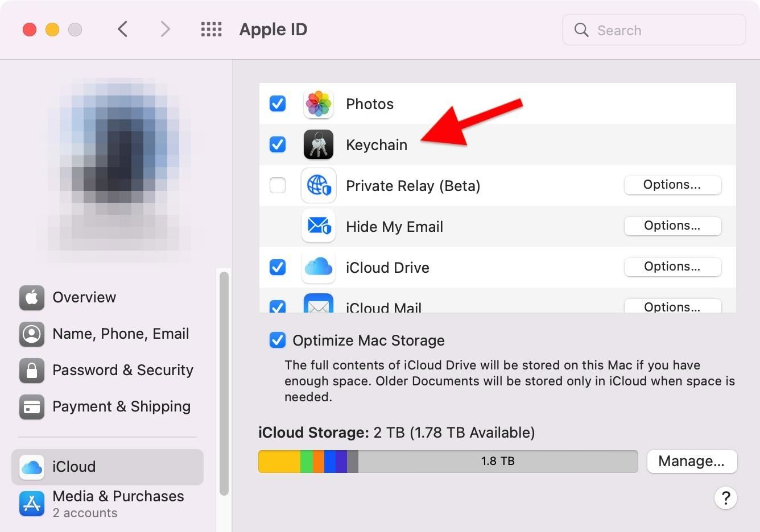Open Options for iCloud Mail

[672, 306]
